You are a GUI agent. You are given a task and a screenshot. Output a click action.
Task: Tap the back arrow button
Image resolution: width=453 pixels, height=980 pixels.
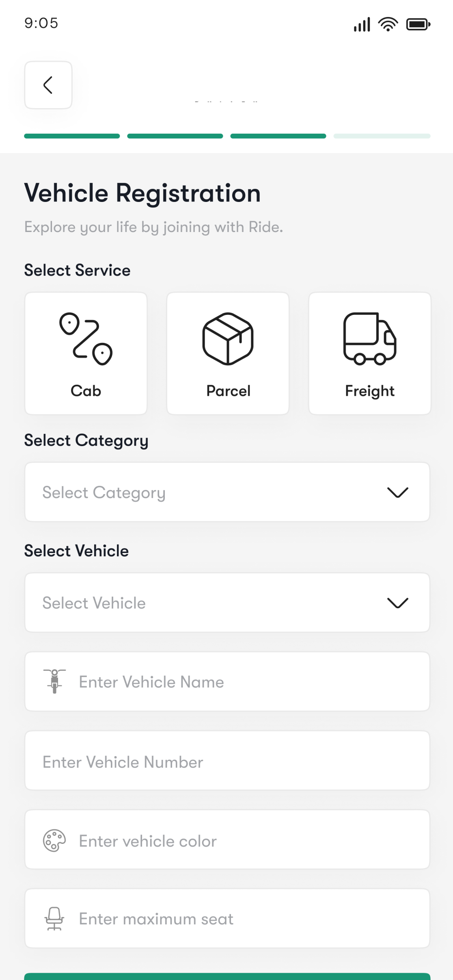[x=48, y=85]
